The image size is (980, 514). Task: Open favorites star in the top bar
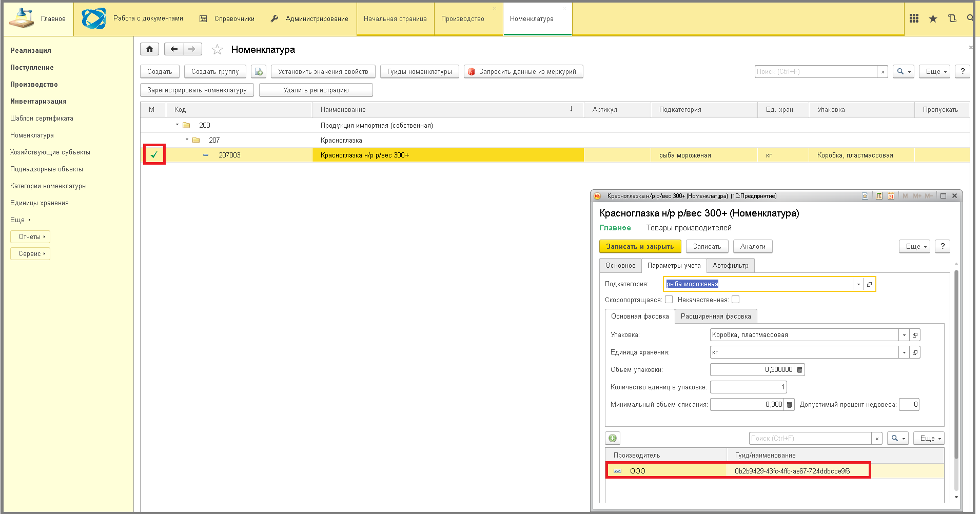click(933, 18)
